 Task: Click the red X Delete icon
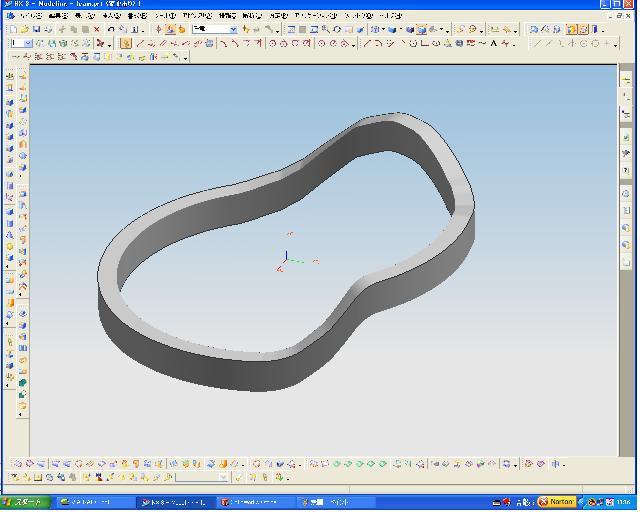[96, 30]
